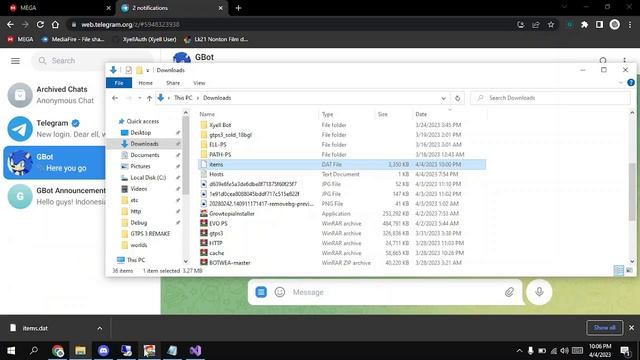The height and width of the screenshot is (360, 640).
Task: Open the View ribbon tab
Action: click(199, 83)
